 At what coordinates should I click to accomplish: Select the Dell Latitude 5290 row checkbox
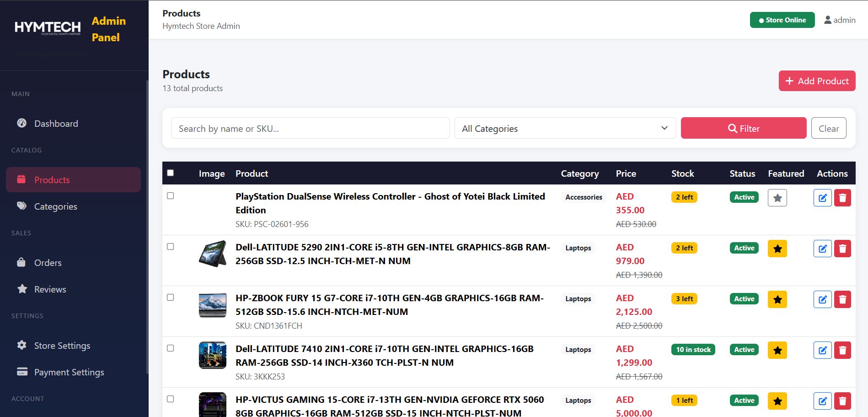click(171, 247)
